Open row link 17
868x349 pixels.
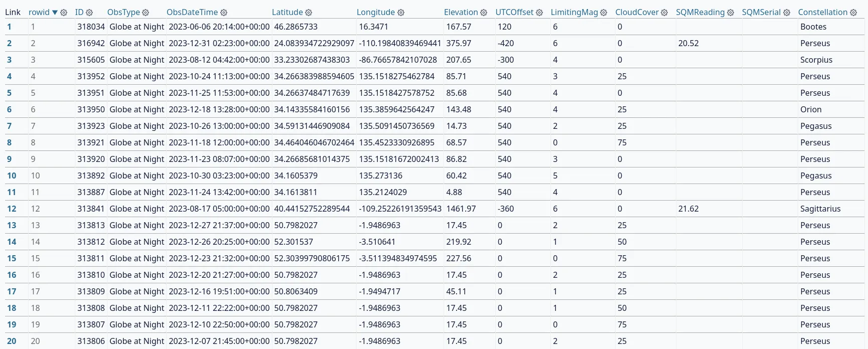click(12, 291)
